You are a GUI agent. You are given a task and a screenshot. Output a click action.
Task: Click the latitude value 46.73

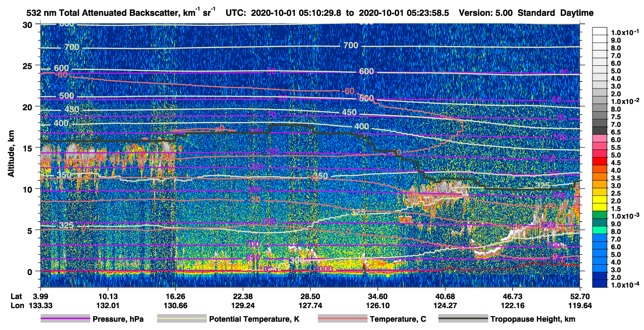pos(513,296)
